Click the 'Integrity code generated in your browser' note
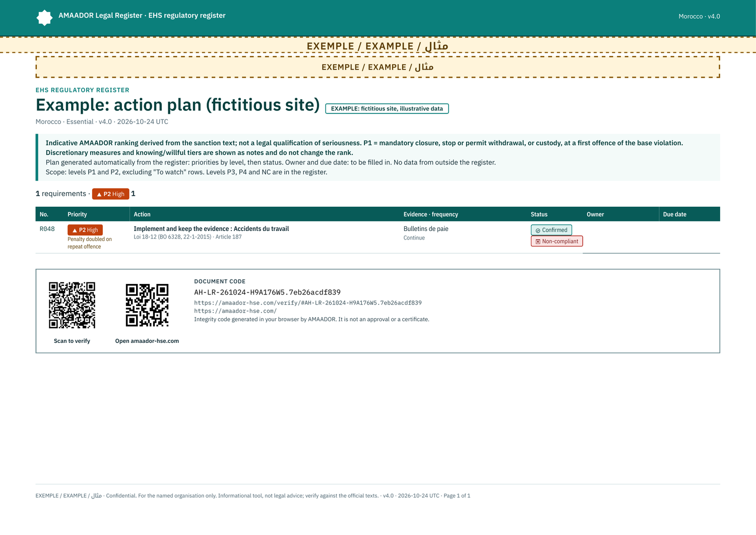The width and height of the screenshot is (756, 535). 311,319
